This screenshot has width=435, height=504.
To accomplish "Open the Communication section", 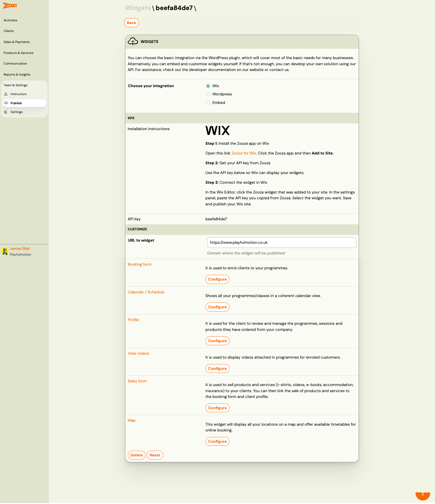I will pyautogui.click(x=15, y=64).
